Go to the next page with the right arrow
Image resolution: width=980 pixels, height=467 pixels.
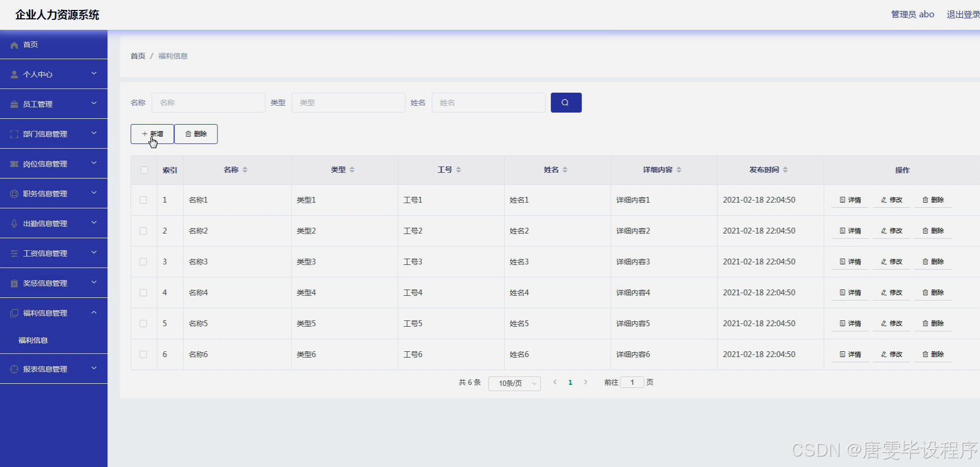[x=586, y=382]
